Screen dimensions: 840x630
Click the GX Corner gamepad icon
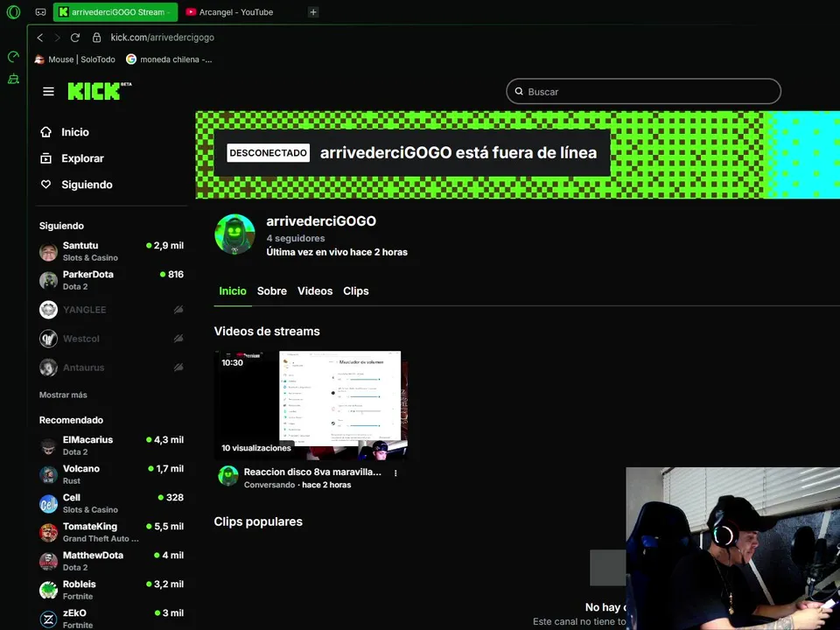click(41, 11)
